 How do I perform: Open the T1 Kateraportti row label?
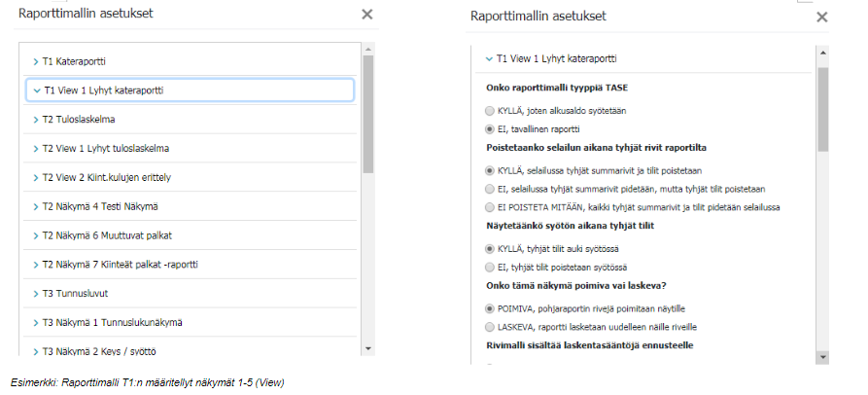pyautogui.click(x=74, y=61)
